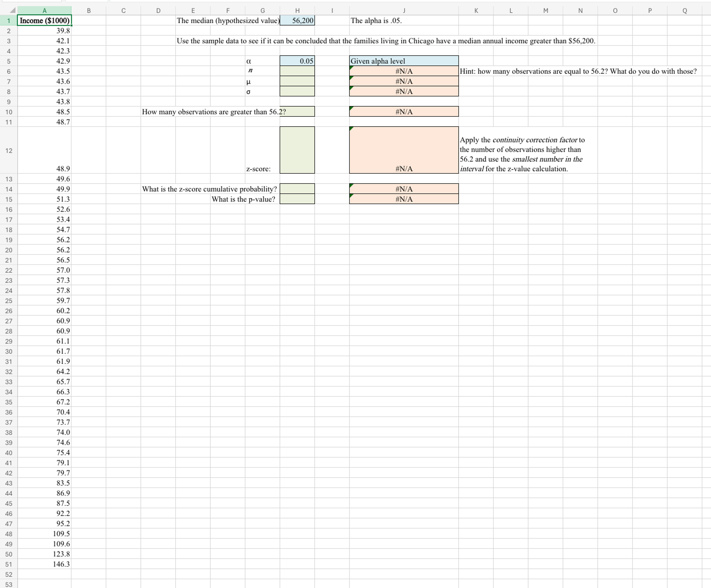Click the empty n input cell

297,71
